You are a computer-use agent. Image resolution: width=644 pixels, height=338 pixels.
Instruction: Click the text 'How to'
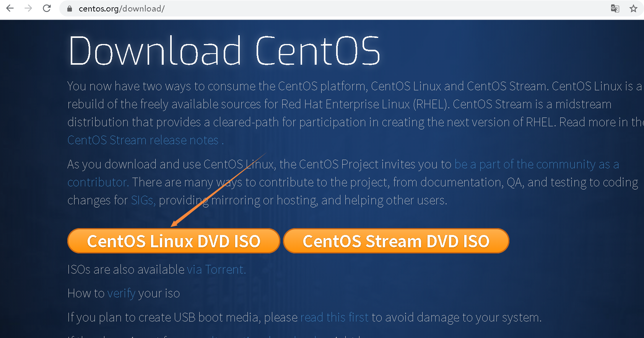86,294
